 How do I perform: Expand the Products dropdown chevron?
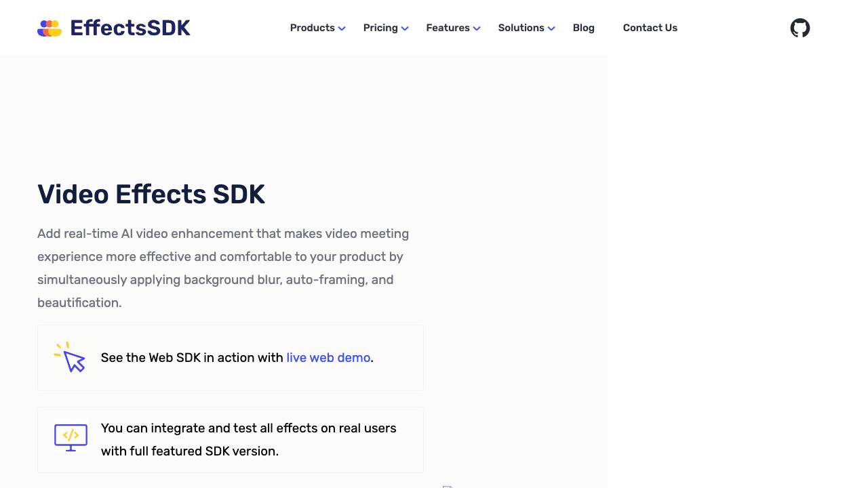point(342,28)
